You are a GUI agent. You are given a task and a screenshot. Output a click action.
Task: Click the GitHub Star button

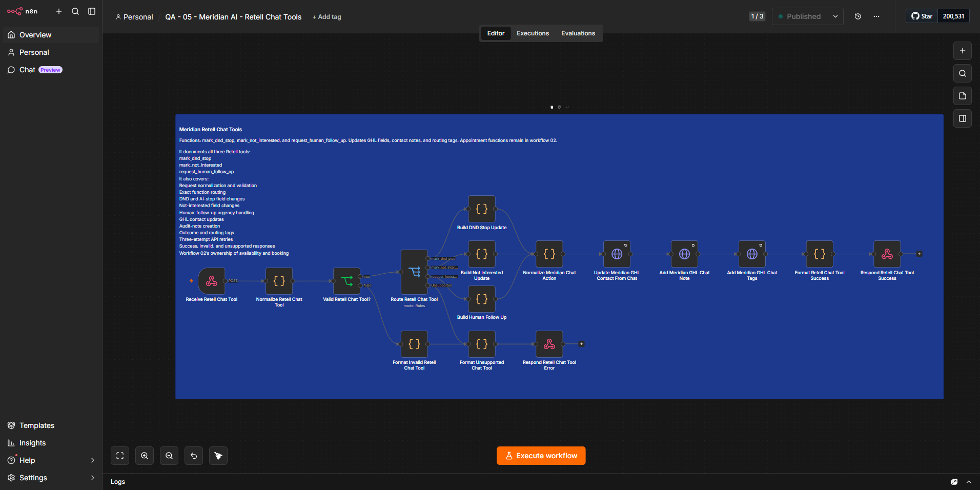pos(922,16)
